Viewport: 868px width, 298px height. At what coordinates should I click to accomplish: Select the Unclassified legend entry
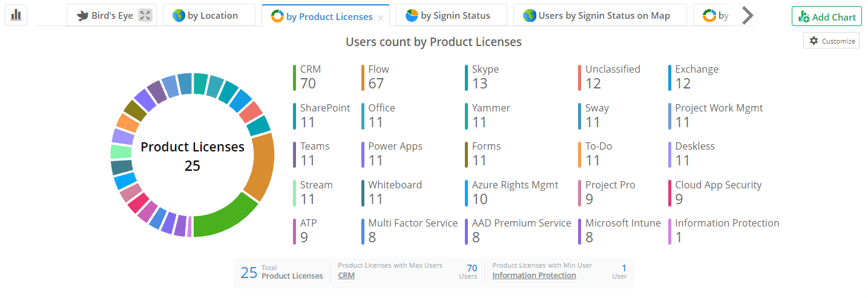[x=610, y=78]
